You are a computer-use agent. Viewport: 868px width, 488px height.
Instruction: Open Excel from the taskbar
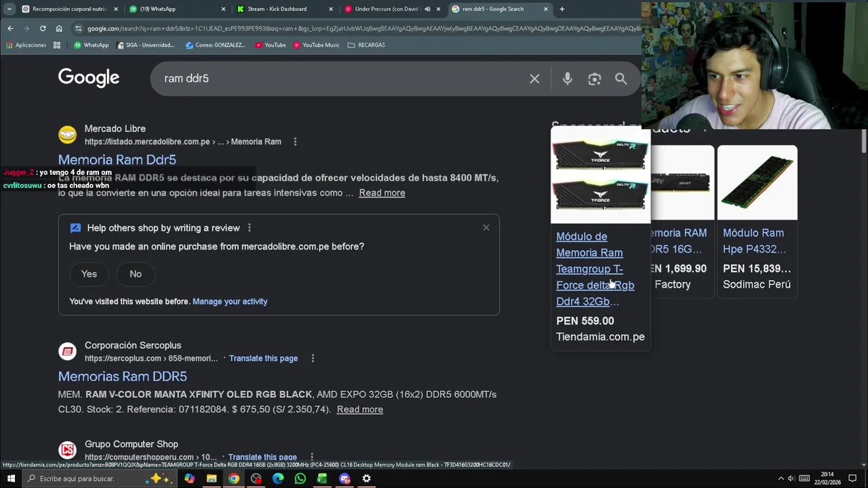click(x=322, y=479)
